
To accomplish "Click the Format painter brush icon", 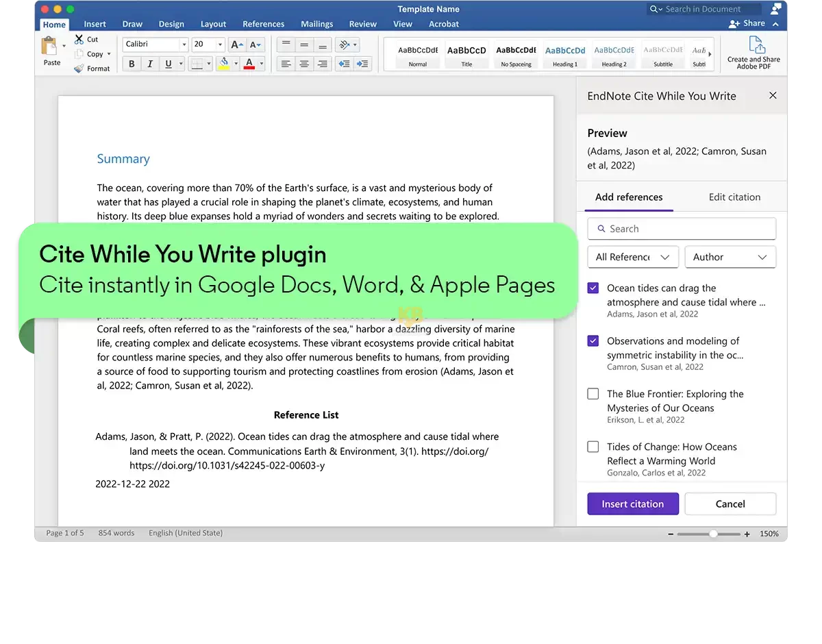I will pyautogui.click(x=79, y=69).
